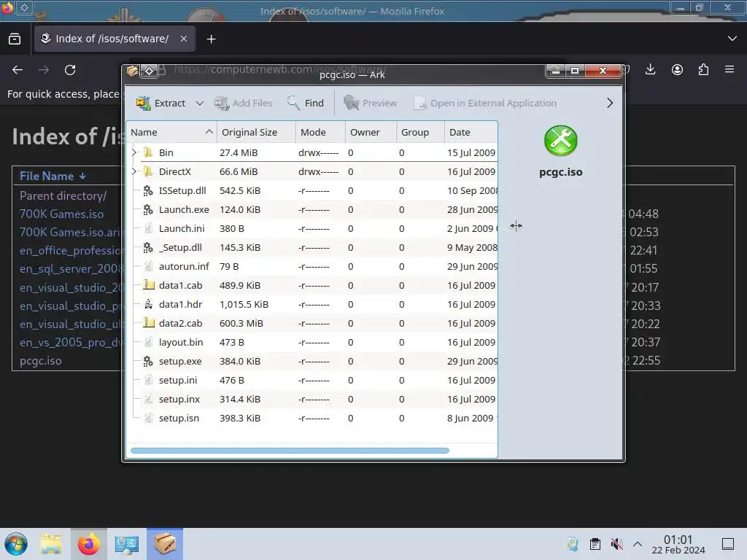
Task: Select the setup.ini file icon
Action: 148,380
